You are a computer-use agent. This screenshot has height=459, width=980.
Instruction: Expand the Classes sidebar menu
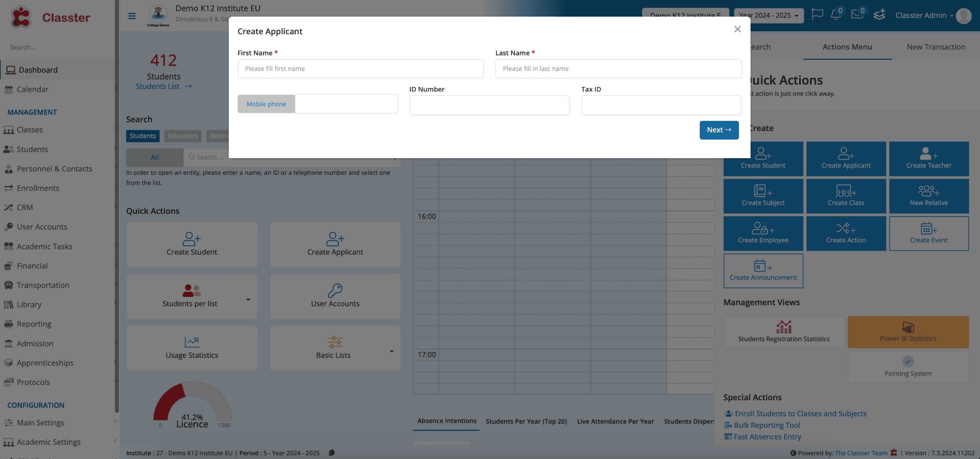click(x=59, y=130)
